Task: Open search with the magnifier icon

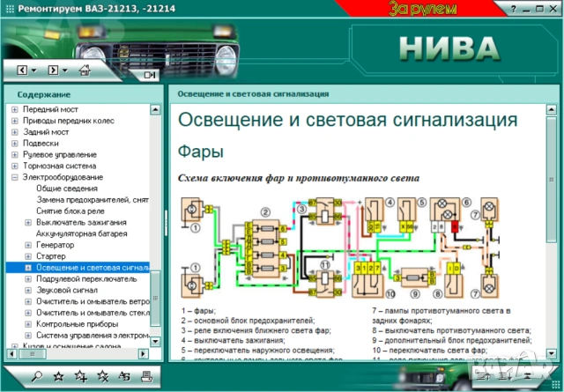Action: [x=37, y=376]
